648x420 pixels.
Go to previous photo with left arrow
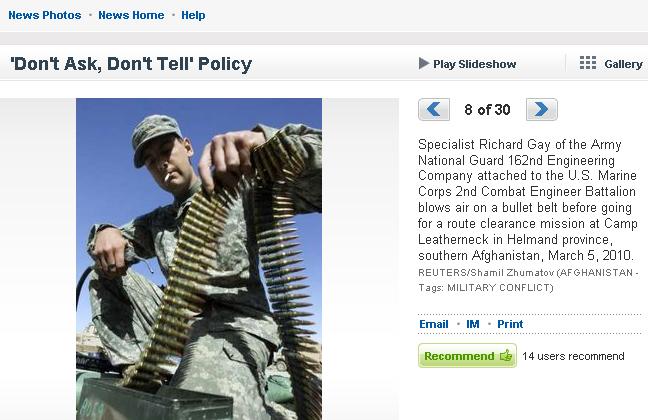point(434,109)
